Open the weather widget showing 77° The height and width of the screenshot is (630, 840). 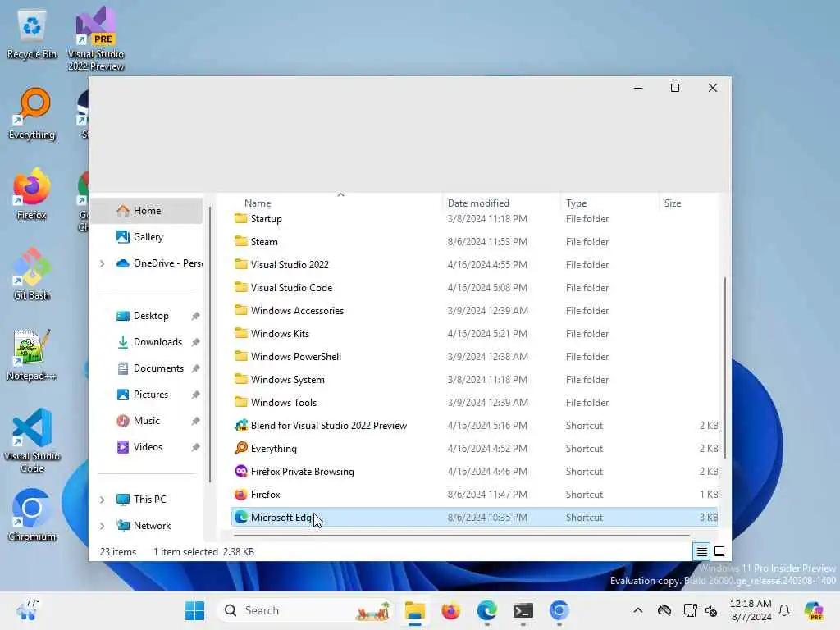[27, 610]
